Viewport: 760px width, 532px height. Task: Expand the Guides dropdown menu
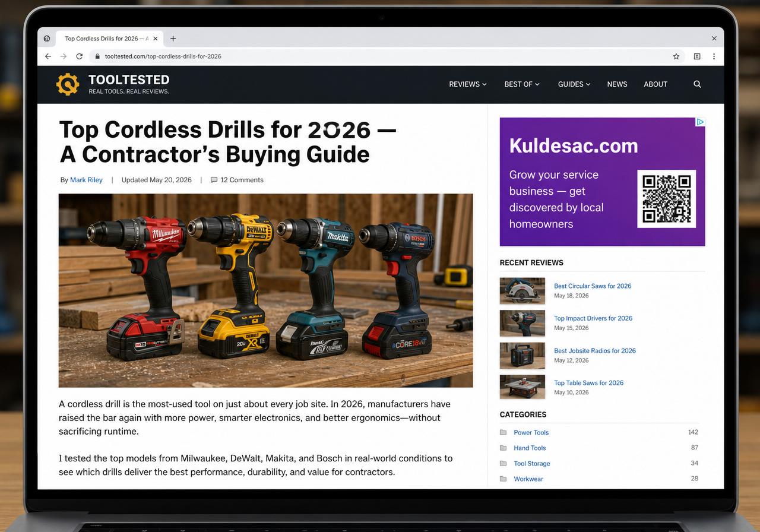click(574, 84)
